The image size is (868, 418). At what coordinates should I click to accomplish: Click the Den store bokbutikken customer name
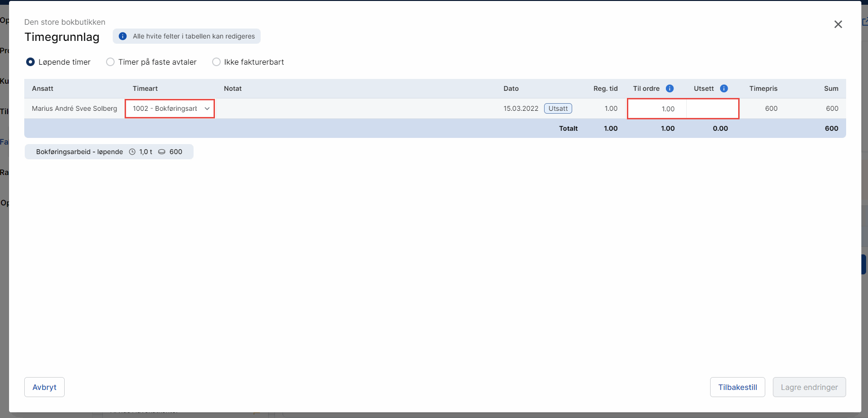65,22
